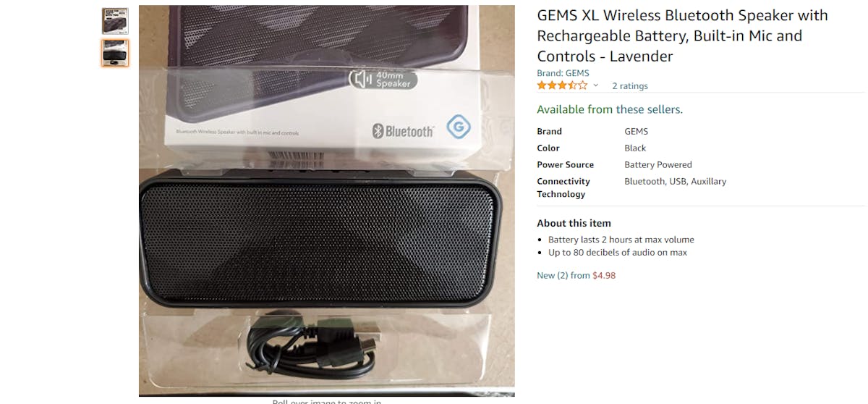Click the Roll over image to zoom caption
The height and width of the screenshot is (404, 868).
coord(326,401)
